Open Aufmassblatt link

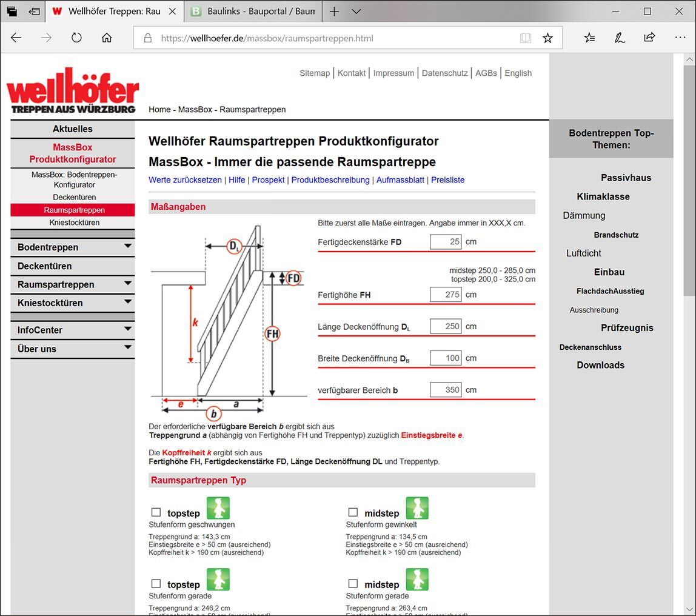400,179
